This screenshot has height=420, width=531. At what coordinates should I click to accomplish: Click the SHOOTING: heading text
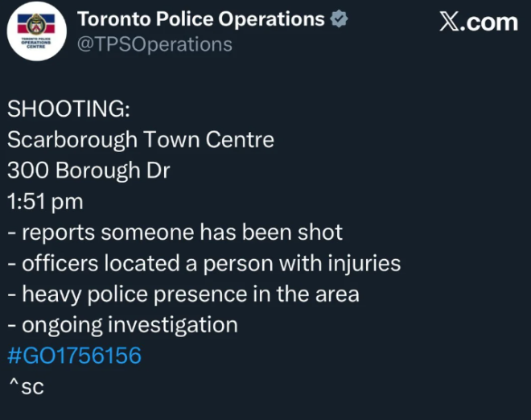click(x=68, y=110)
